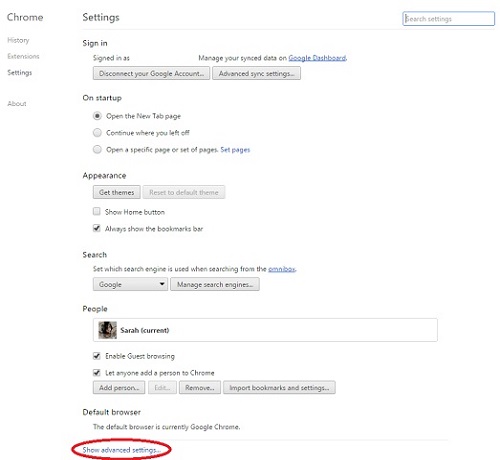This screenshot has width=500, height=460.
Task: Open Advanced sync settings
Action: pos(256,73)
